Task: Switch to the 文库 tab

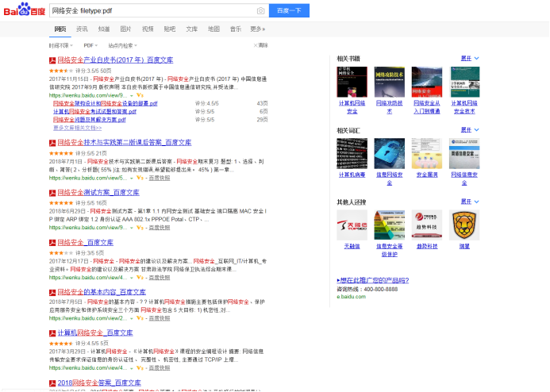Action: (192, 29)
